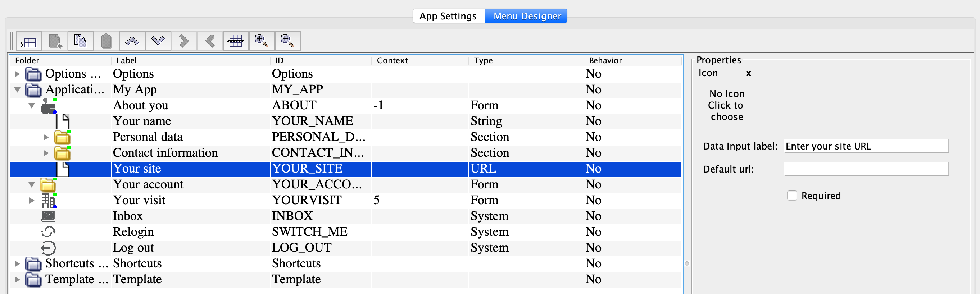Click the paste clipboard toolbar icon
The image size is (980, 294).
point(106,41)
